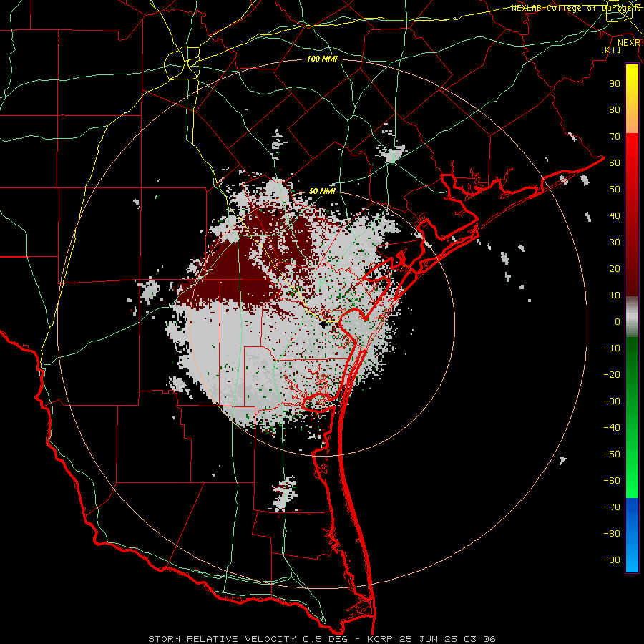Click the "70" scale value
Screen dimensions: 644x644
point(615,137)
